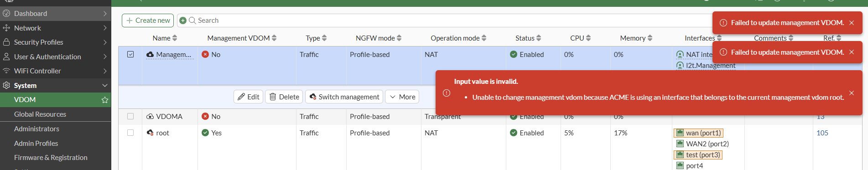The height and width of the screenshot is (170, 868).
Task: Check the VDOMA row checkbox
Action: (130, 116)
